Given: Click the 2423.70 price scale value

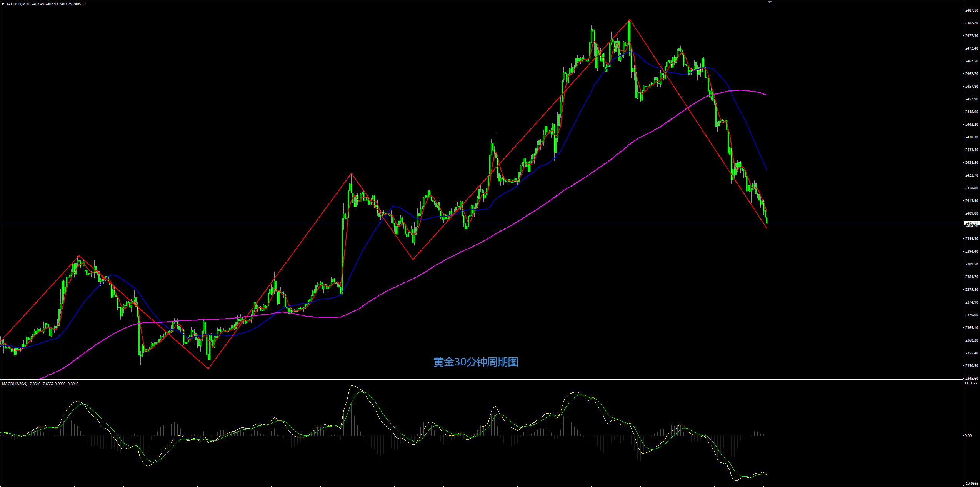Looking at the screenshot, I should click(972, 175).
